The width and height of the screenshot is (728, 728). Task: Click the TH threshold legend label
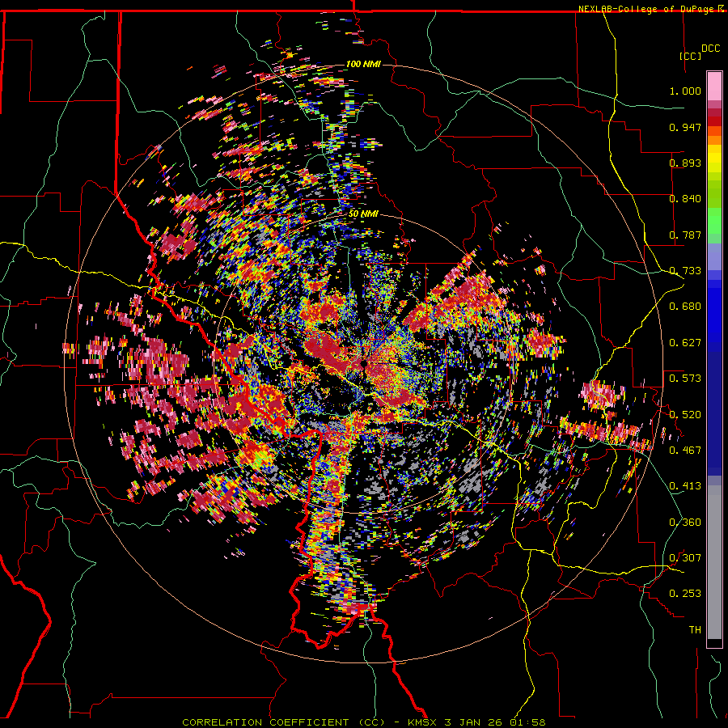(695, 629)
